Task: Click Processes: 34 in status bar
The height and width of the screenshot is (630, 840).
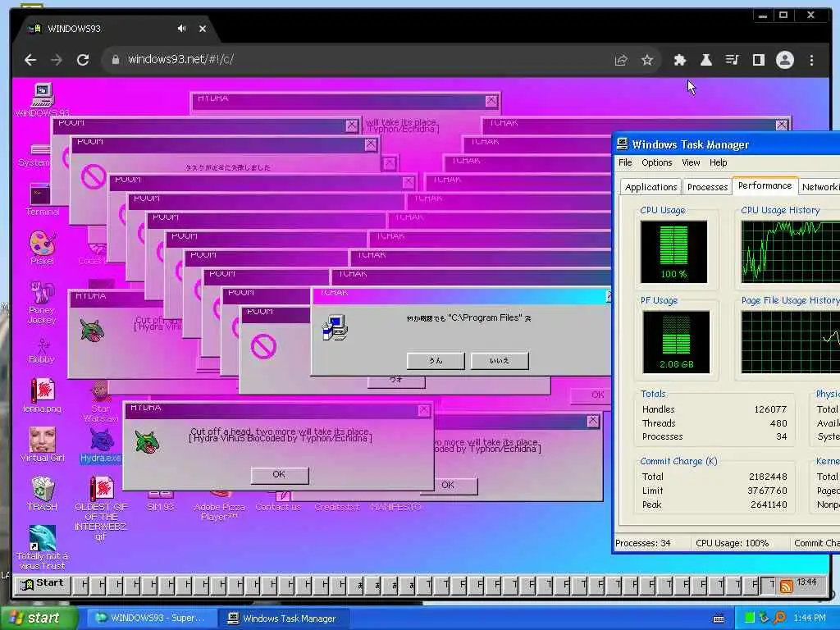Action: [643, 543]
